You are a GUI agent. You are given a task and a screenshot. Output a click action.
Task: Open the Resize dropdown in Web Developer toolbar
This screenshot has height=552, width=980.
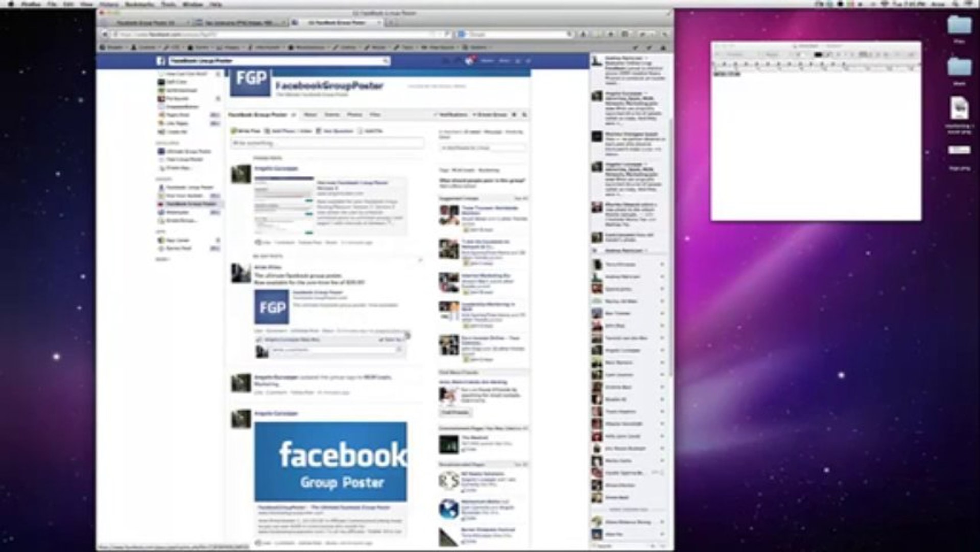click(x=378, y=47)
